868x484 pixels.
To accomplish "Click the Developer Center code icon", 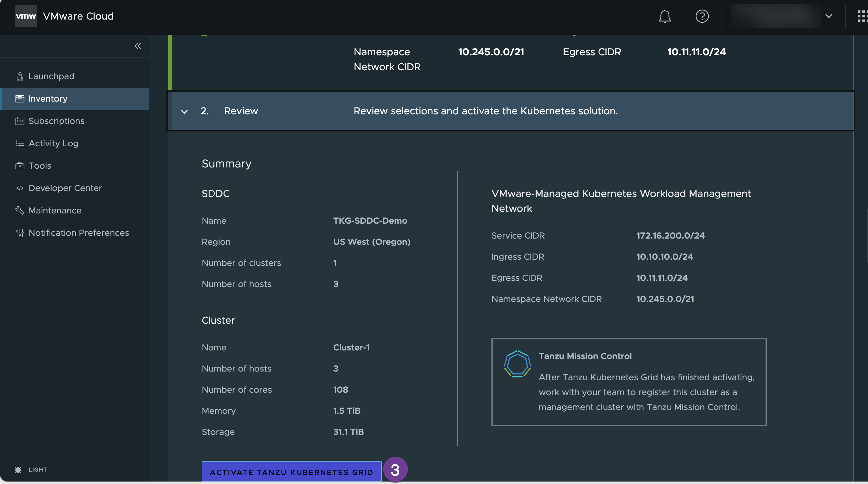I will point(20,188).
